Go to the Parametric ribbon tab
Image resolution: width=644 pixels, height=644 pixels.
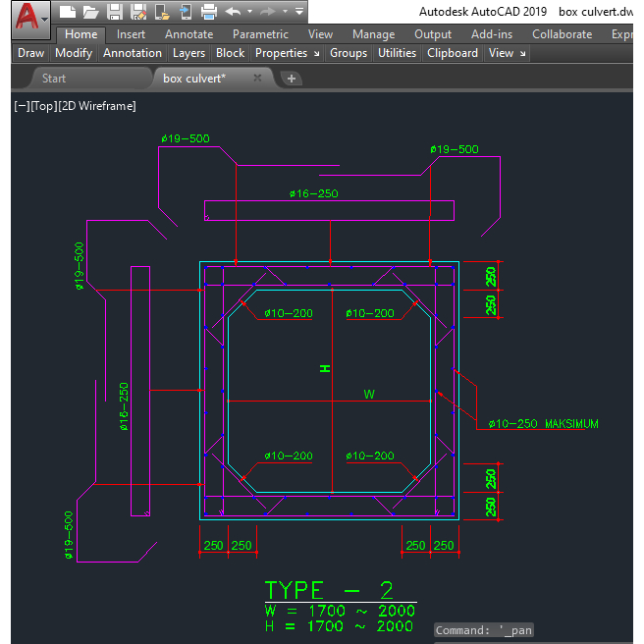(x=260, y=34)
